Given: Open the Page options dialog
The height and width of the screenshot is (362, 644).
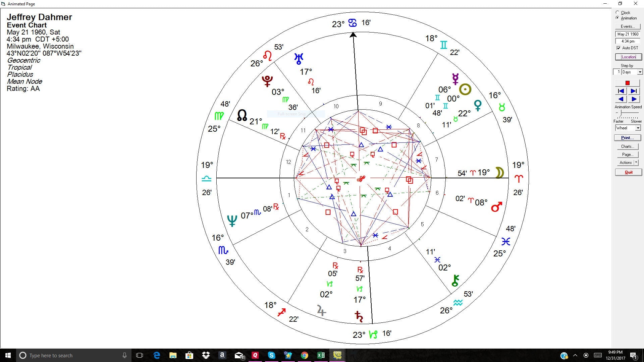Looking at the screenshot, I should pyautogui.click(x=627, y=155).
